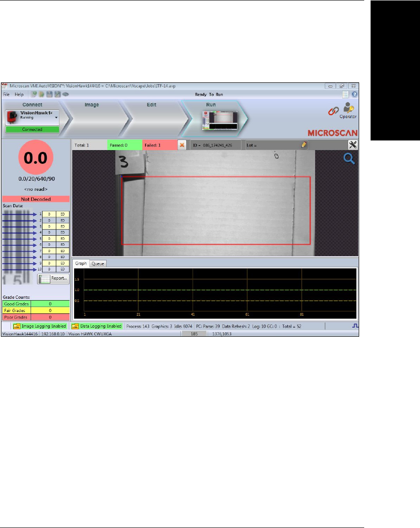Go to the Run step

[x=211, y=105]
